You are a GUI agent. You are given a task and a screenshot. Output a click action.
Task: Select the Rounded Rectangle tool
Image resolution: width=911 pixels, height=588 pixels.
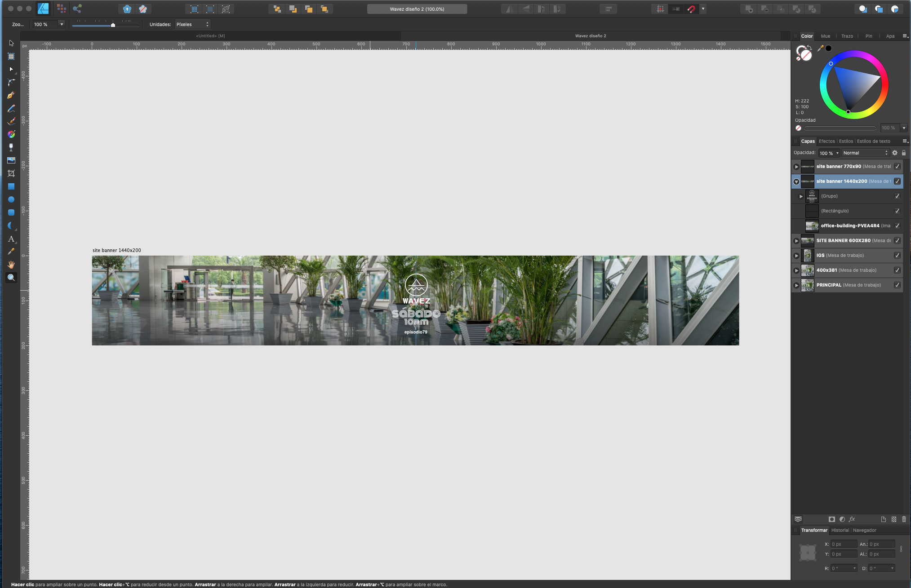click(11, 212)
